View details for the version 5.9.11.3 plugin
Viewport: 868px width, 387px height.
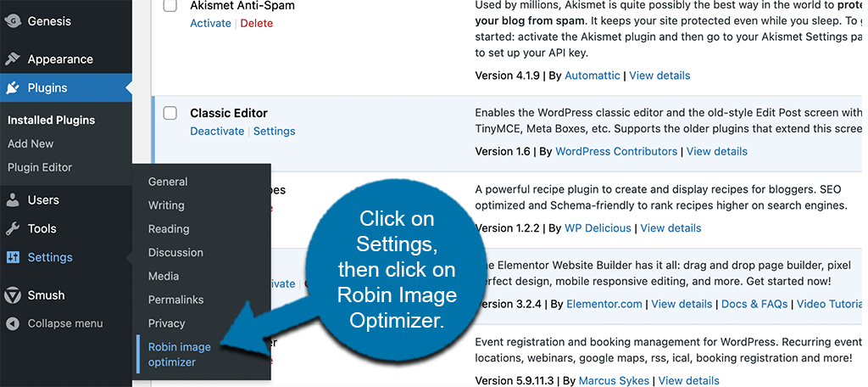pos(688,380)
